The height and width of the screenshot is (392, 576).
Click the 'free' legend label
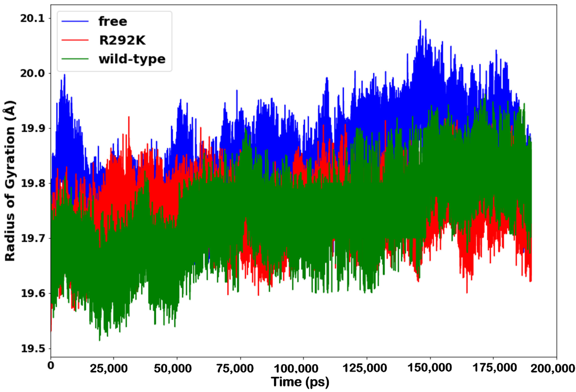tap(113, 22)
